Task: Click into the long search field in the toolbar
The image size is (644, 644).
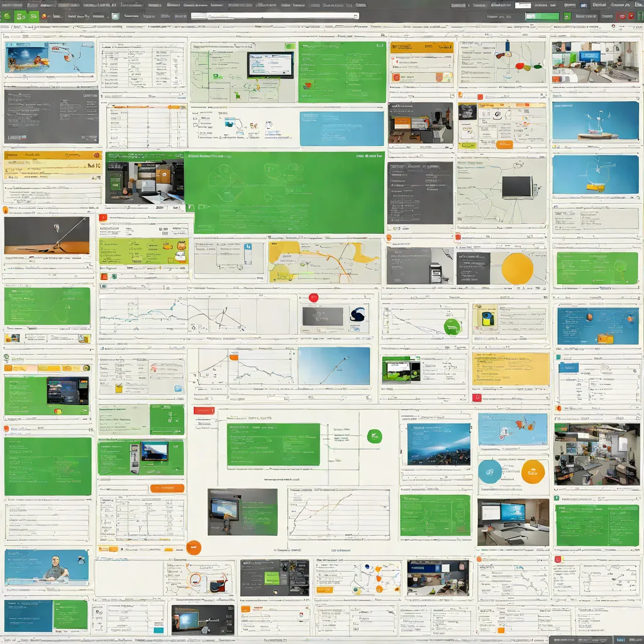Action: point(275,16)
